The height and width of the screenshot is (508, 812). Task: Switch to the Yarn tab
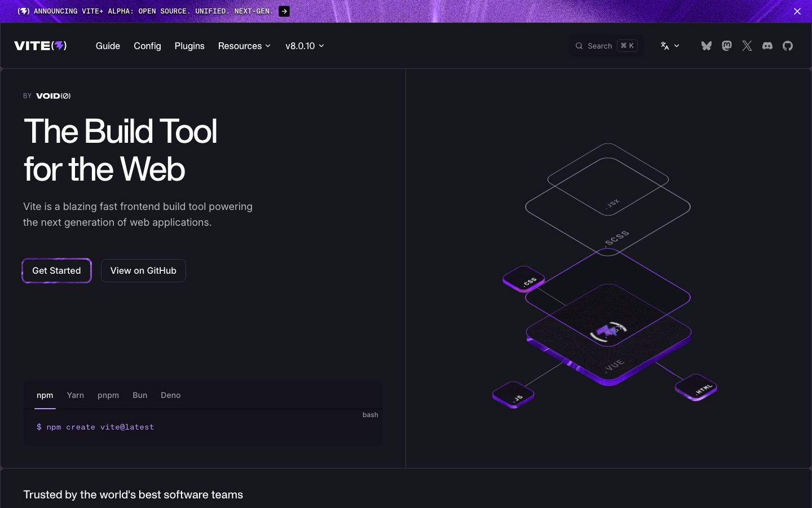click(76, 395)
